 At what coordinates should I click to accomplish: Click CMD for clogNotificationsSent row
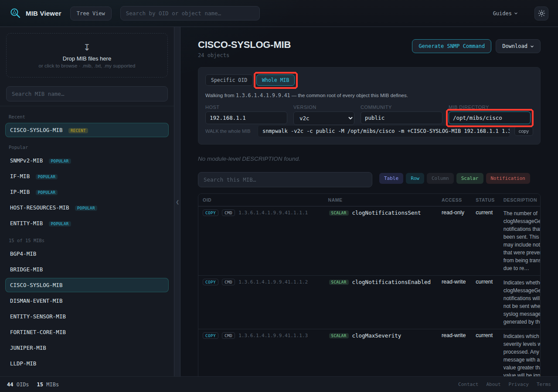[x=228, y=213]
